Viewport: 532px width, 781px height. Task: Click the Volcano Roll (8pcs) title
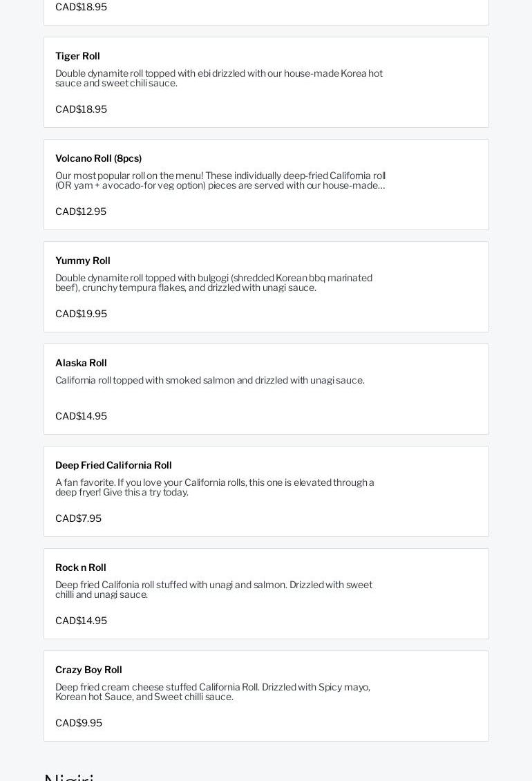[98, 158]
